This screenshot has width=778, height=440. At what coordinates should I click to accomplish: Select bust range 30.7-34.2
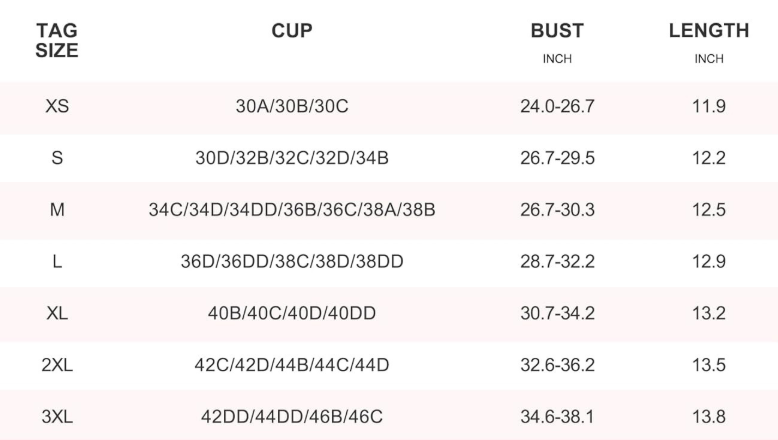(557, 314)
